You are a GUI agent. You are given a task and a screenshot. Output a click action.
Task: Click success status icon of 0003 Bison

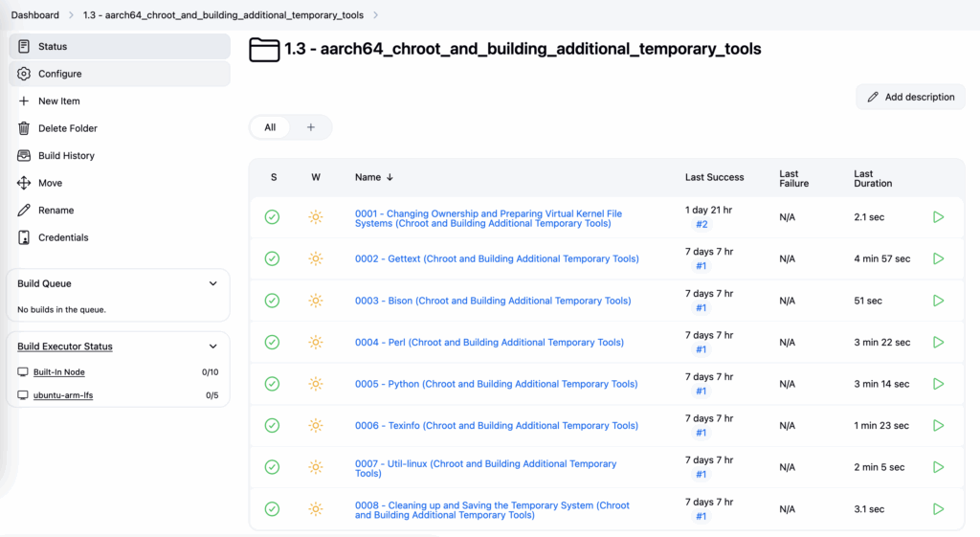(272, 301)
